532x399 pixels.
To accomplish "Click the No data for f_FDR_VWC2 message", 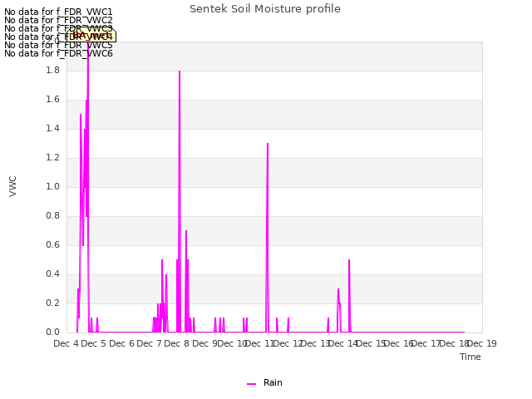I will pos(58,20).
